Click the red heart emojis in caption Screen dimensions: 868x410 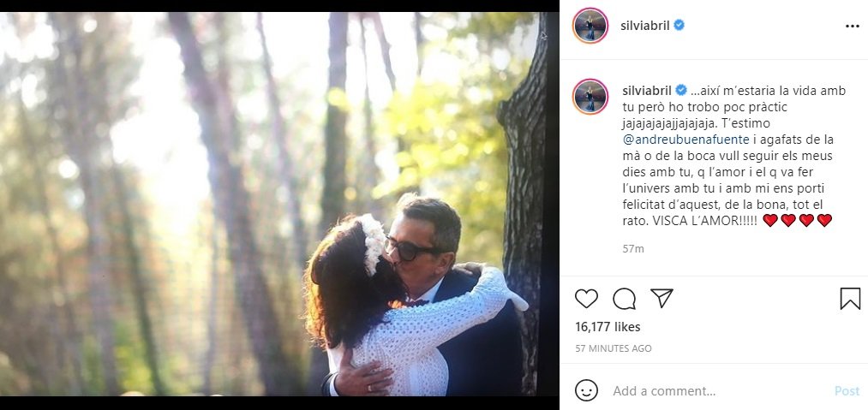tap(797, 221)
